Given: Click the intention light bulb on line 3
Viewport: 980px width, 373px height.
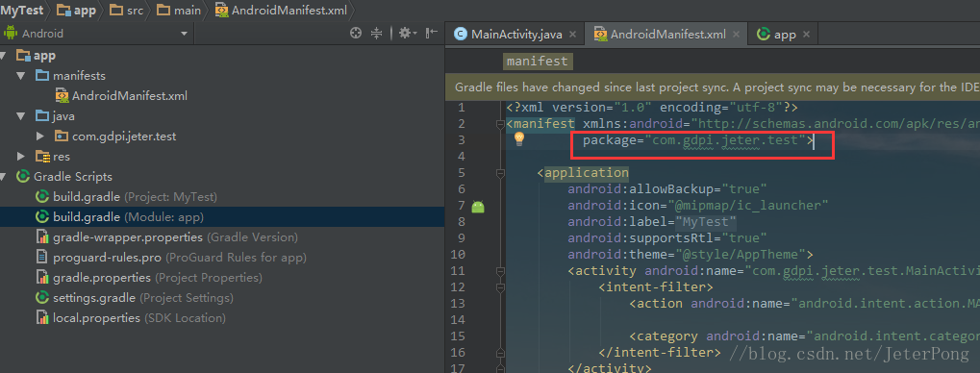Looking at the screenshot, I should coord(518,139).
